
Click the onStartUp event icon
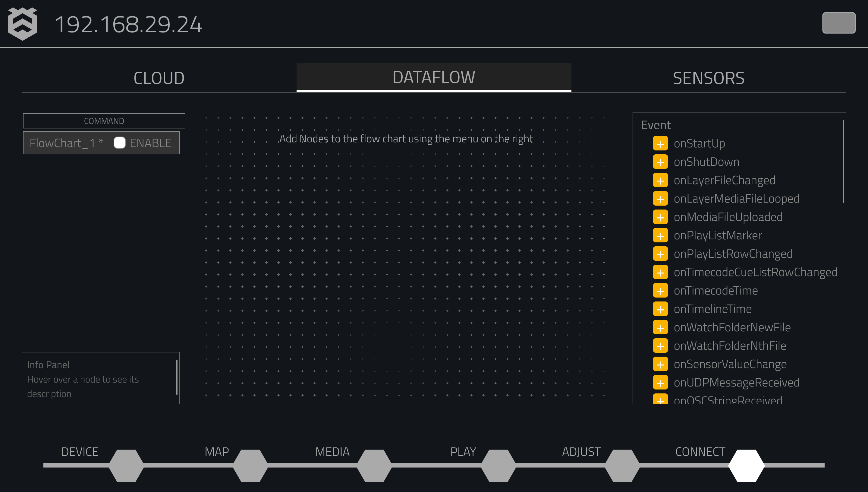661,143
